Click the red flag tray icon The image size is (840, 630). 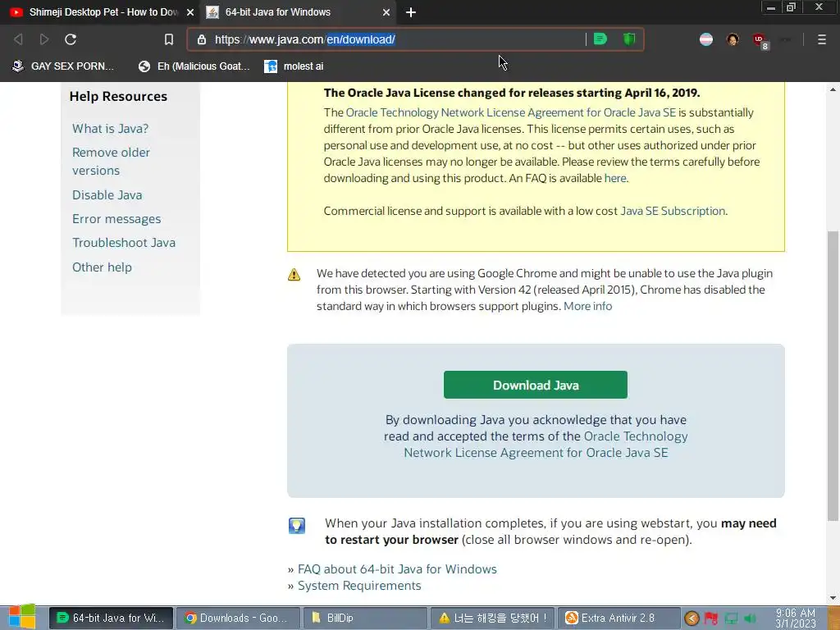(711, 619)
